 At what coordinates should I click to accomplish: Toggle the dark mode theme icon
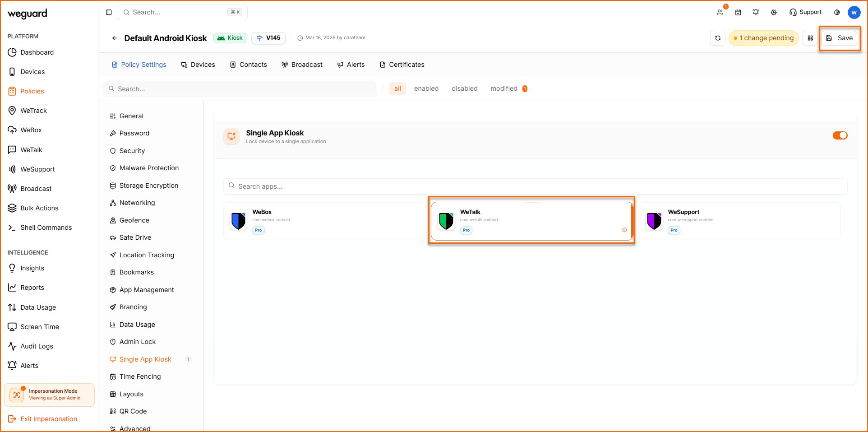pyautogui.click(x=837, y=12)
